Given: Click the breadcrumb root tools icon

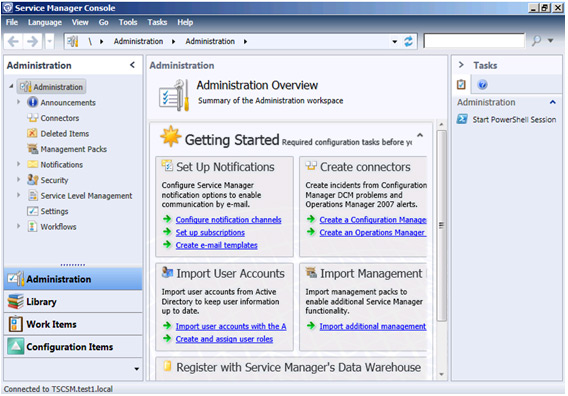Looking at the screenshot, I should (x=73, y=41).
